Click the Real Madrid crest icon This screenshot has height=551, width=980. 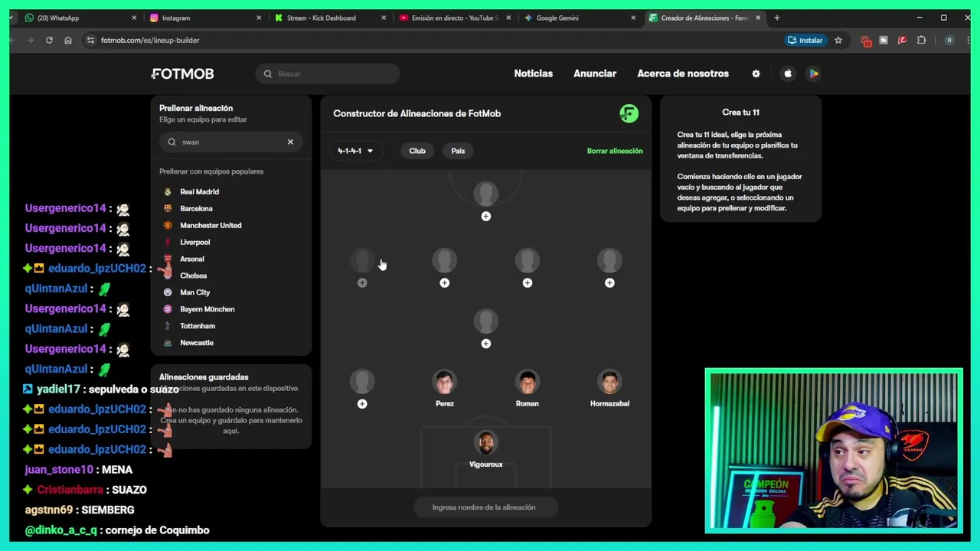pyautogui.click(x=168, y=192)
